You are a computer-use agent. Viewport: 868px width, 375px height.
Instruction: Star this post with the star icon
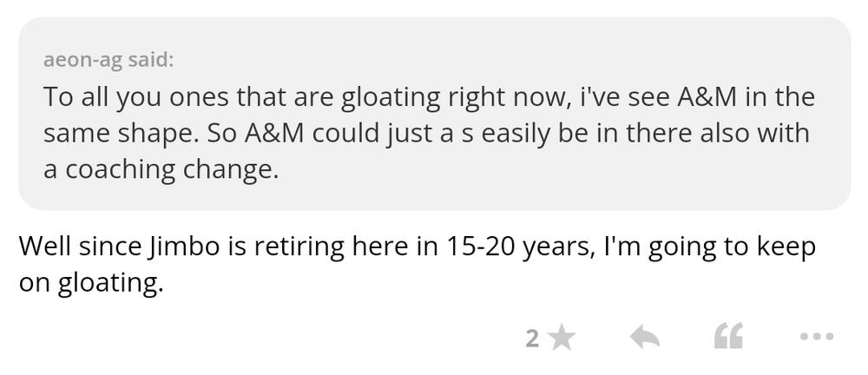tap(562, 337)
